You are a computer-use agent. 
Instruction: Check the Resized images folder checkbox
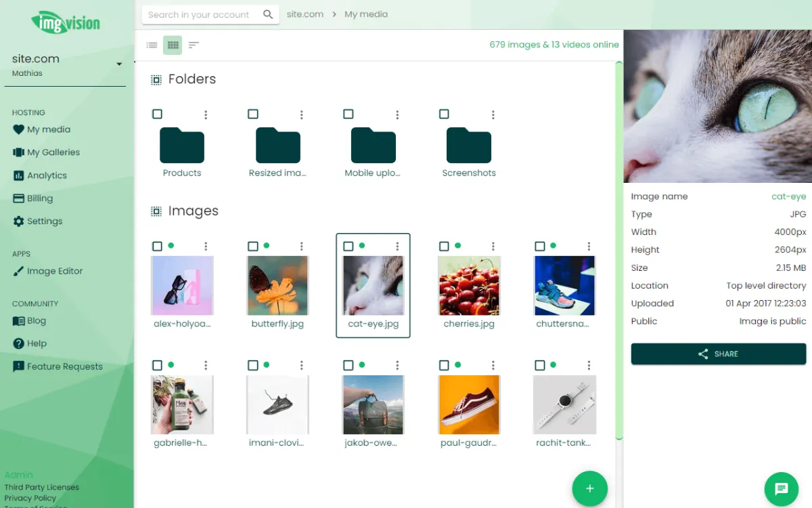253,114
